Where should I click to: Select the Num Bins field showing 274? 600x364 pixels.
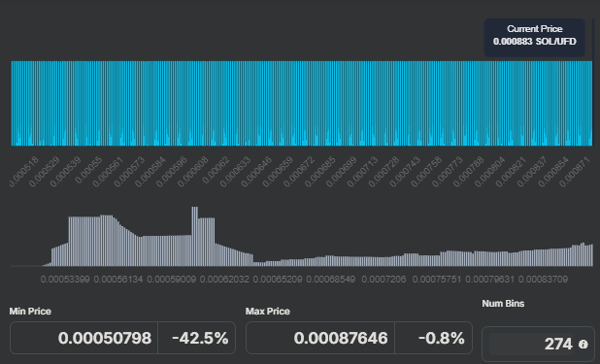538,344
